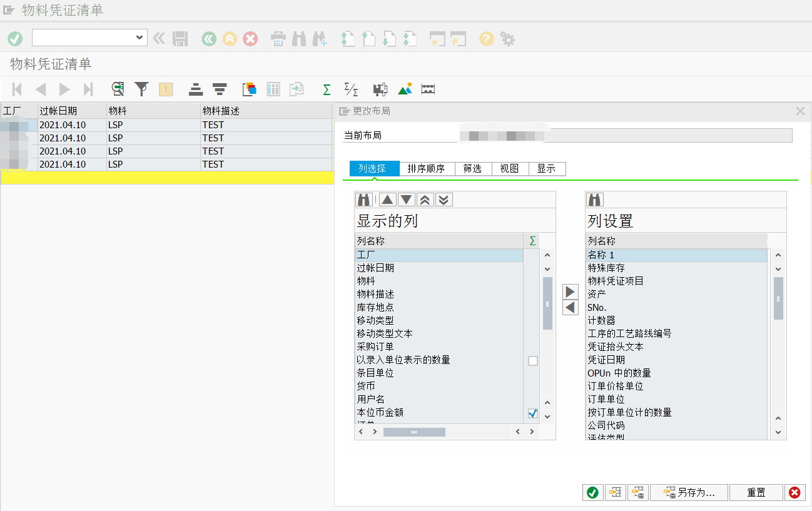Viewport: 812px width, 511px height.
Task: Export list to local file
Action: coord(297,89)
